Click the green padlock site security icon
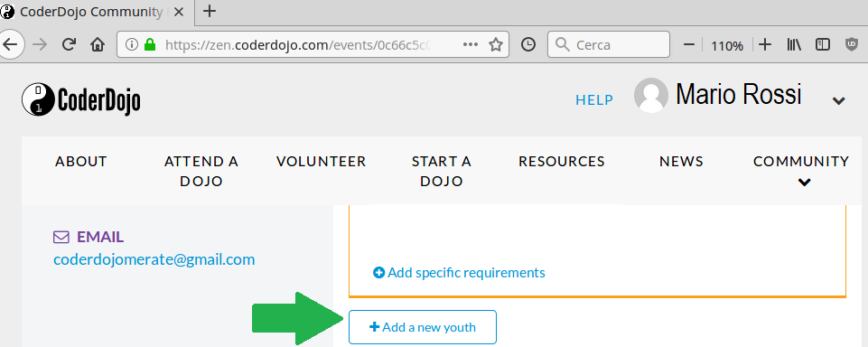Viewport: 868px width, 347px height. tap(149, 45)
